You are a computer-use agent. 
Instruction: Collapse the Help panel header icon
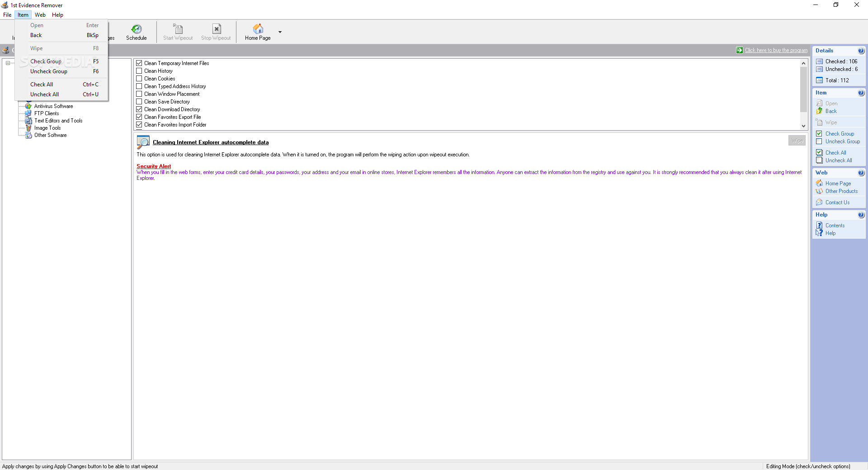pyautogui.click(x=861, y=215)
